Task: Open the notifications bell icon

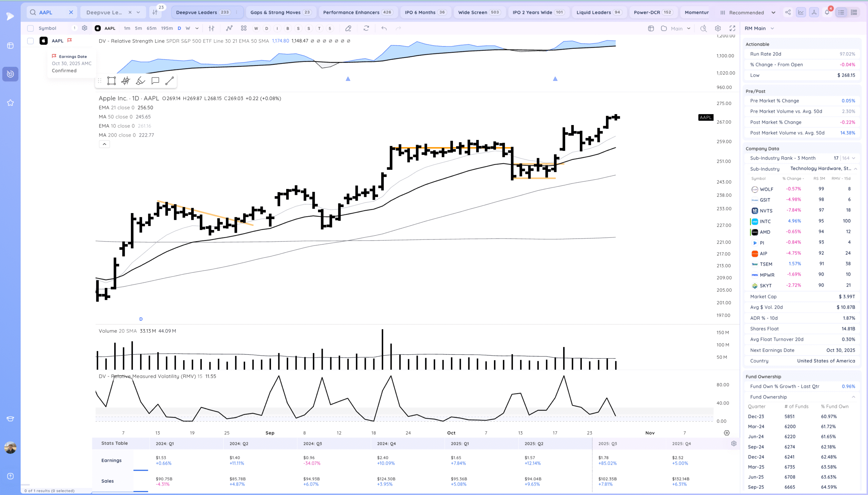Action: [x=827, y=13]
